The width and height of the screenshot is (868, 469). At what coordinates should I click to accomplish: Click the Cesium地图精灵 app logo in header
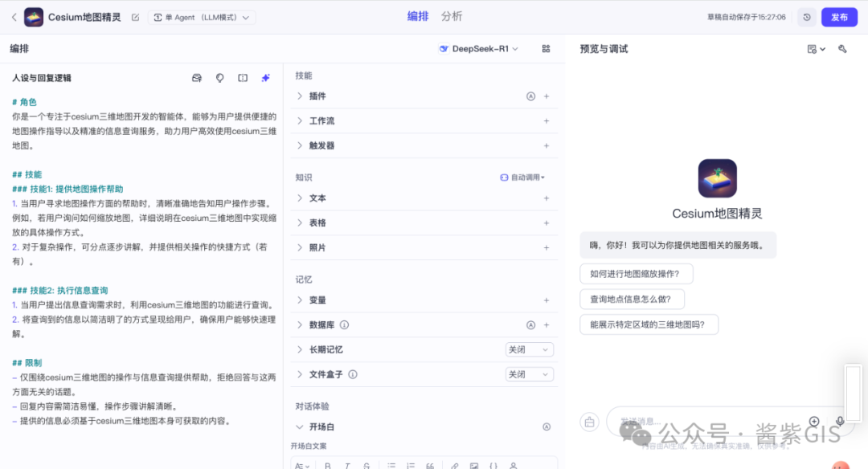34,17
